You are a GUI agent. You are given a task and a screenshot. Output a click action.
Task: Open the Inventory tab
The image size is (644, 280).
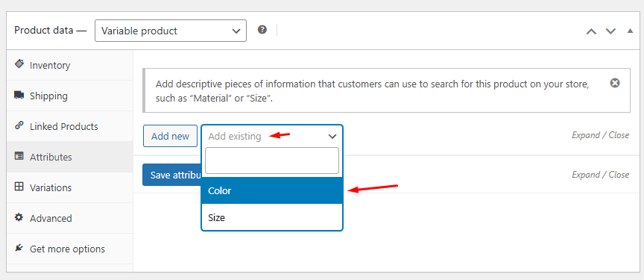(70, 66)
